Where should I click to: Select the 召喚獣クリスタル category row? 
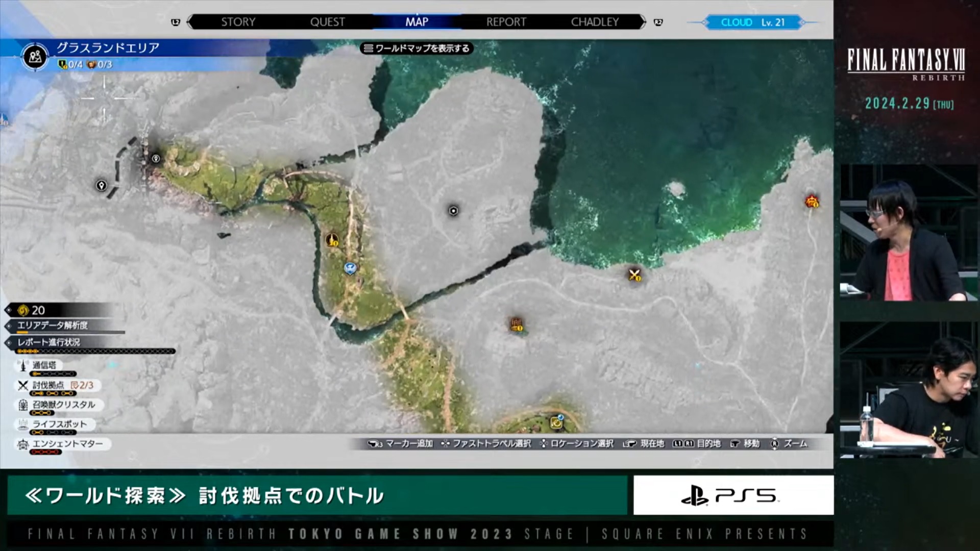(x=59, y=405)
